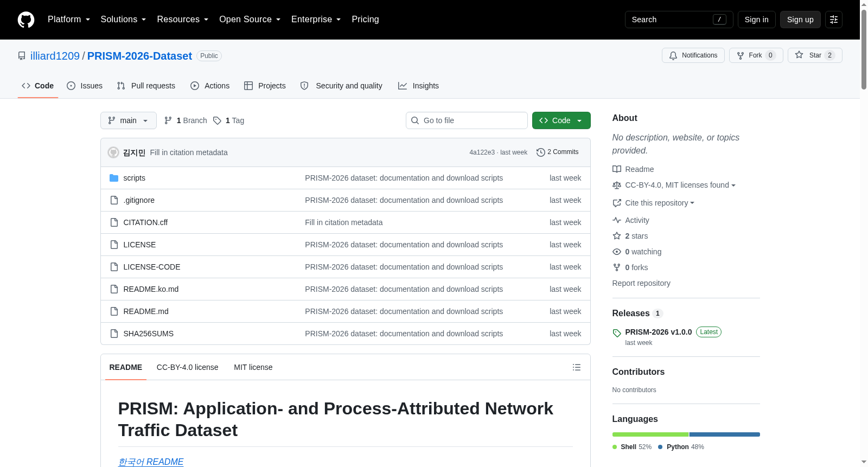
Task: Open the README outline icon
Action: (577, 367)
